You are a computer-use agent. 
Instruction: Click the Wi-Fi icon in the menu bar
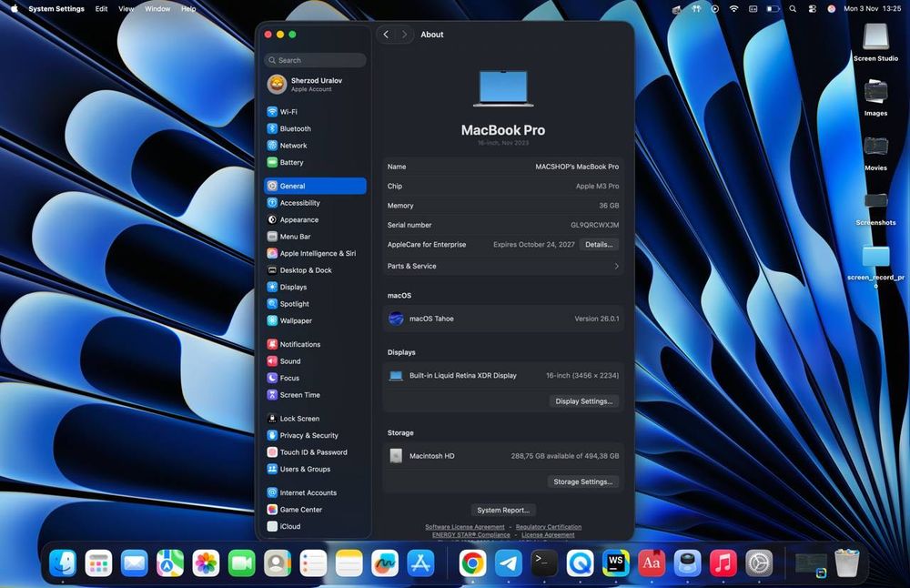[x=734, y=9]
